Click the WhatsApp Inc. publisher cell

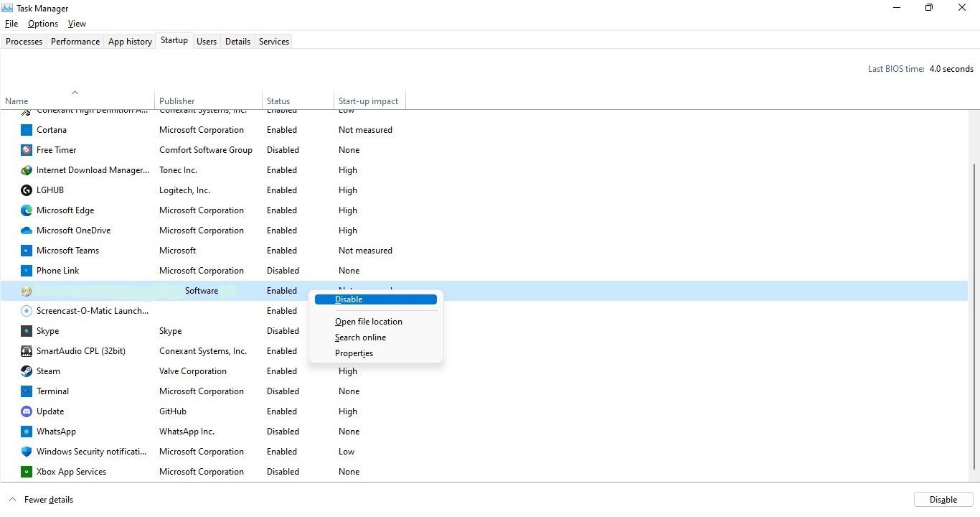(187, 432)
